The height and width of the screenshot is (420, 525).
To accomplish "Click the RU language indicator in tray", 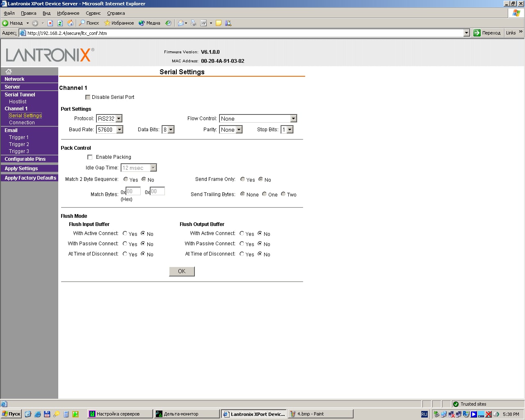I will pos(425,414).
